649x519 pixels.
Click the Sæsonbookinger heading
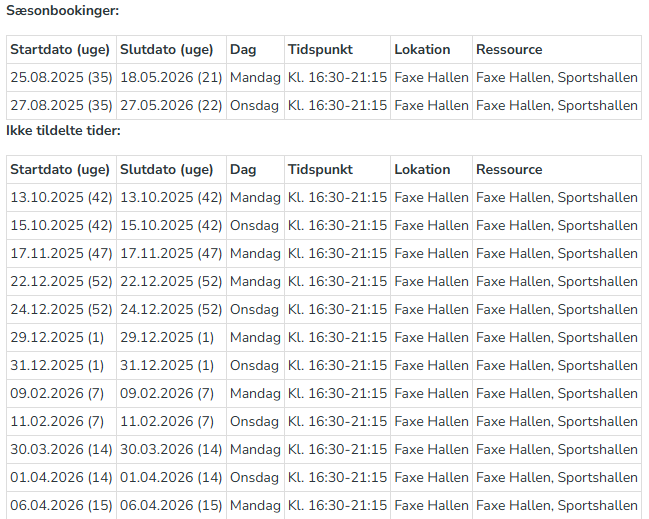(62, 11)
